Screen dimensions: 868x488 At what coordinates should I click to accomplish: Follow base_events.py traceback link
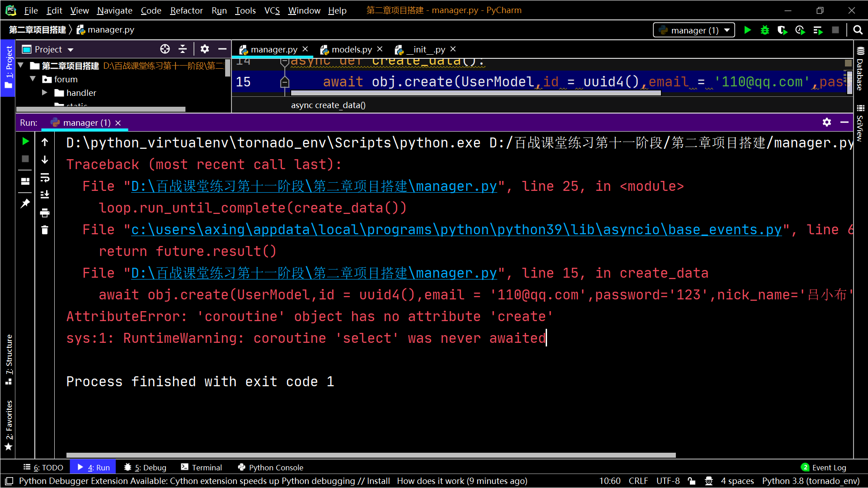pyautogui.click(x=456, y=229)
